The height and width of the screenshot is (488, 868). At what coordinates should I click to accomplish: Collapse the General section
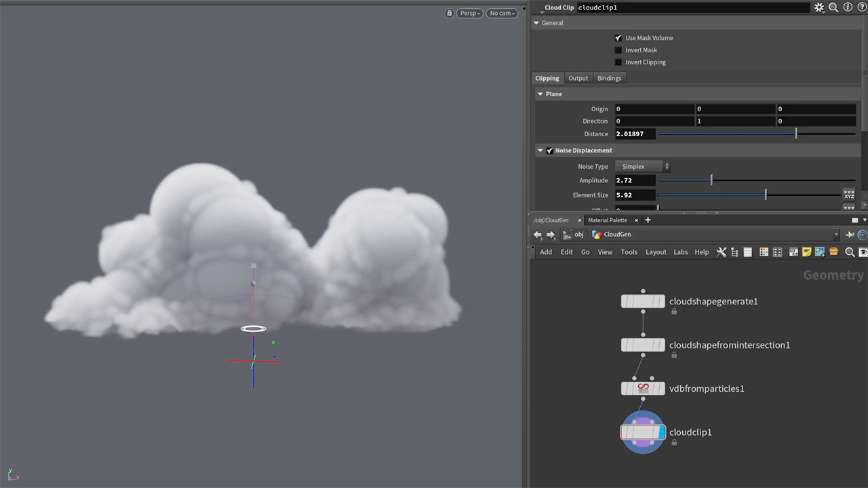tap(537, 23)
